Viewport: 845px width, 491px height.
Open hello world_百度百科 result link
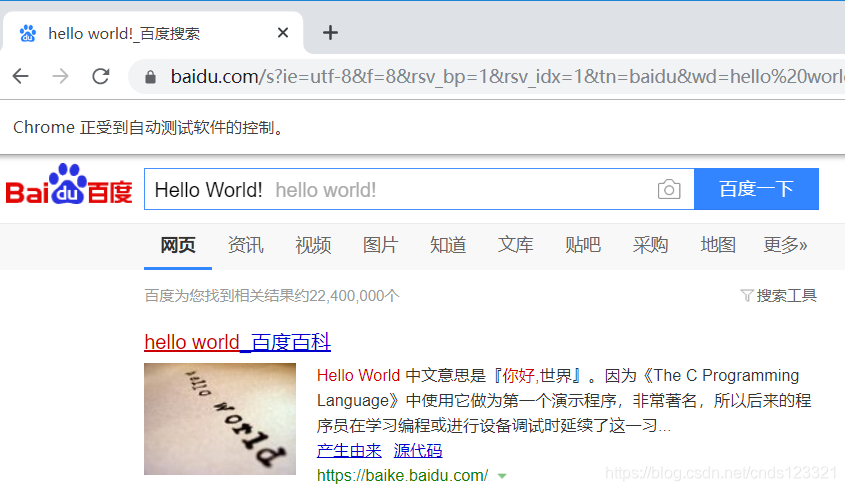(x=238, y=342)
